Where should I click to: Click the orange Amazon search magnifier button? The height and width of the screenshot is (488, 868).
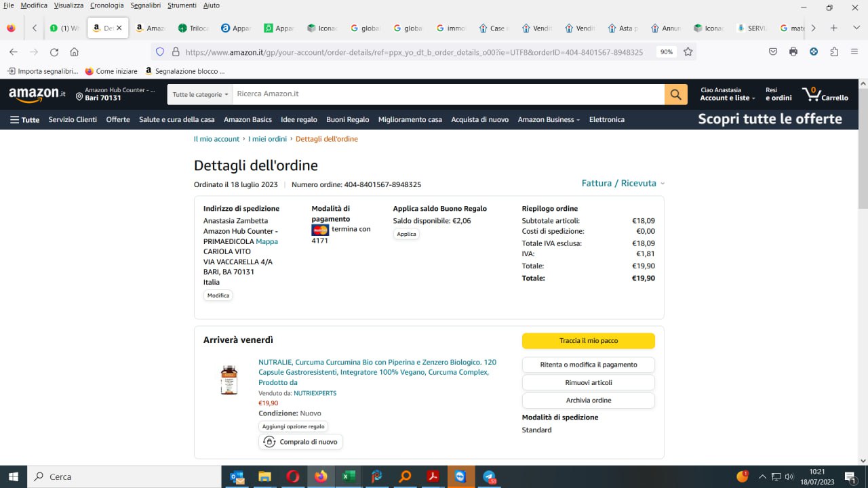coord(675,94)
